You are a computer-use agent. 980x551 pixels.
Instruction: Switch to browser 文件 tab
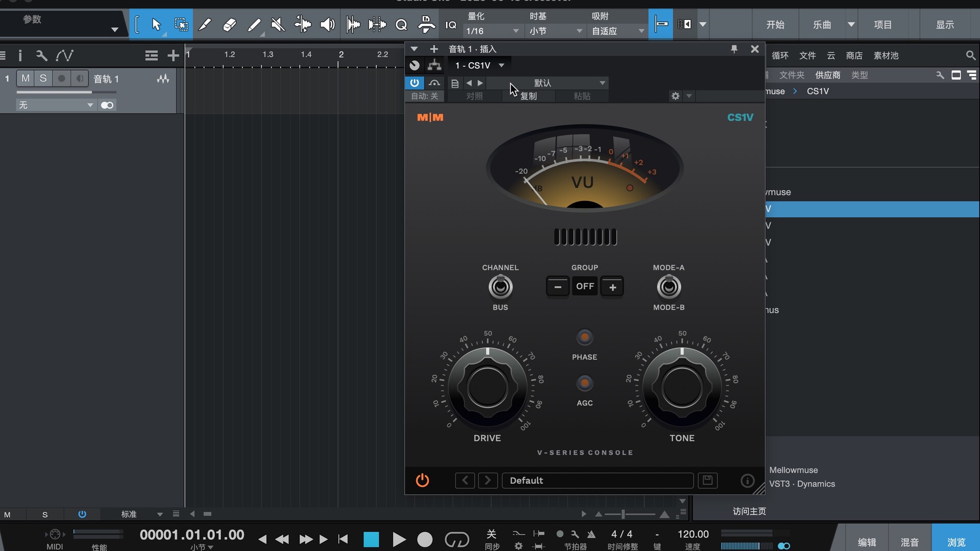807,55
